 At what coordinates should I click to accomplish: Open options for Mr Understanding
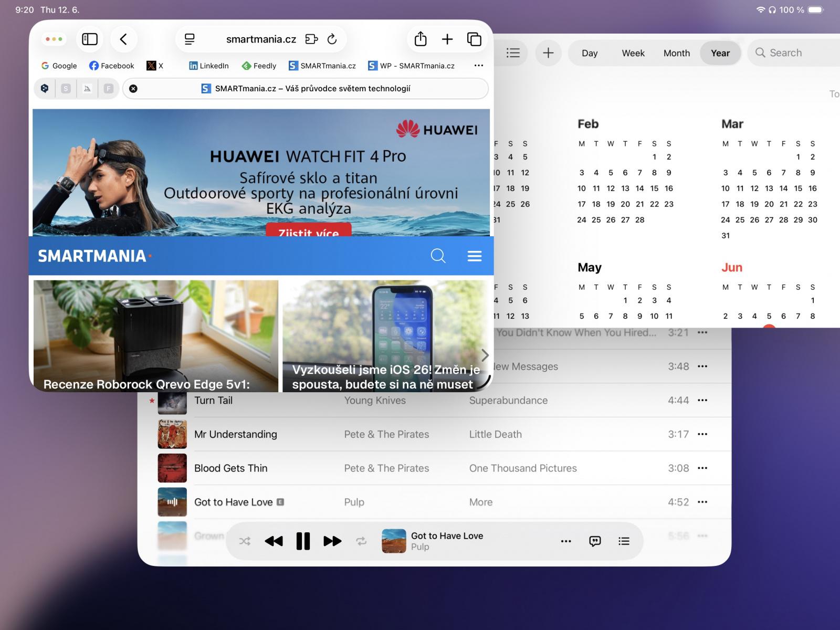pyautogui.click(x=702, y=434)
